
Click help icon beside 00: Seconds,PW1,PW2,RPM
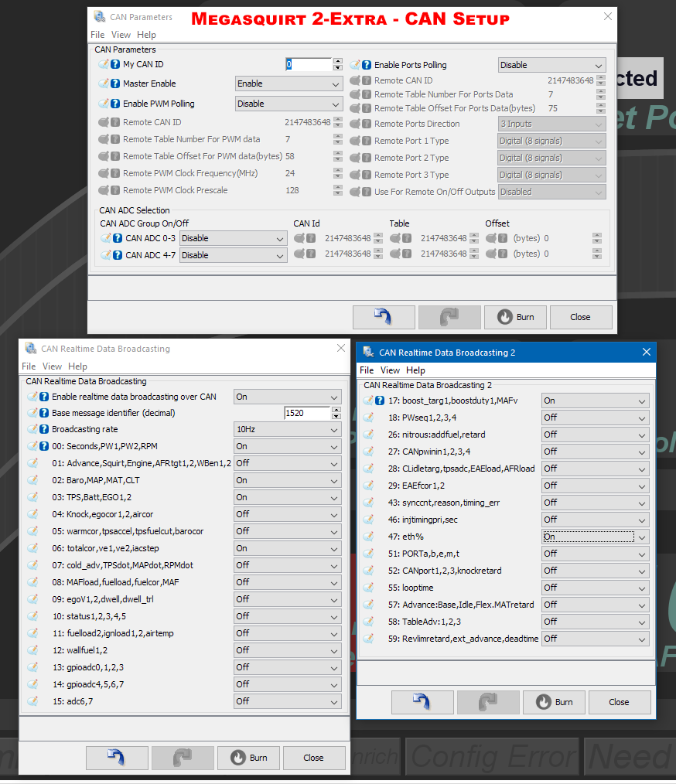point(44,446)
